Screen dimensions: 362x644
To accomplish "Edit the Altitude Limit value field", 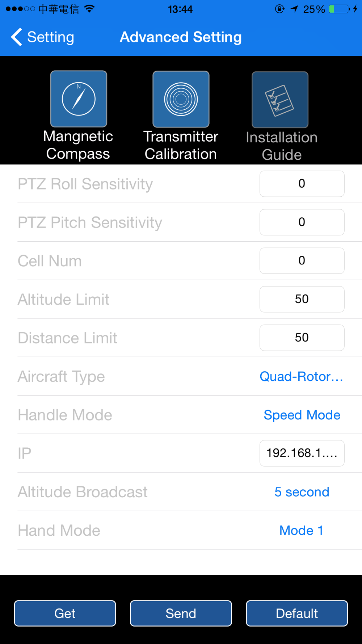I will point(302,299).
